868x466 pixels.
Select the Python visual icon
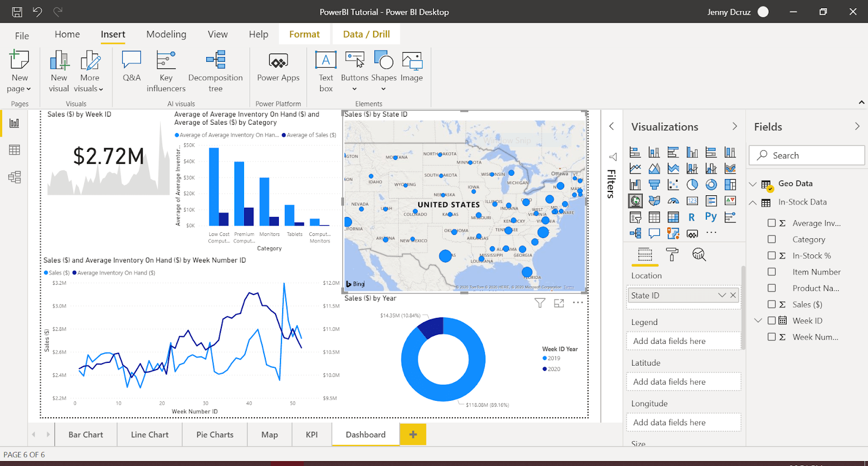pos(711,217)
